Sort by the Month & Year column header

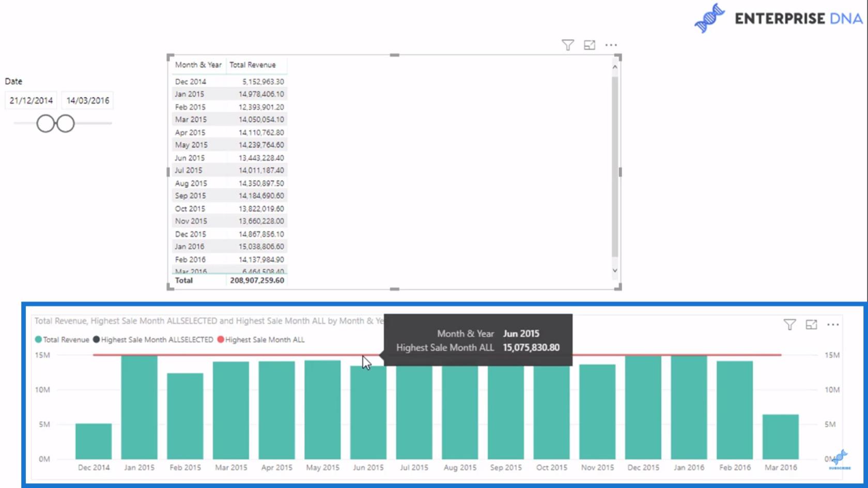coord(198,65)
